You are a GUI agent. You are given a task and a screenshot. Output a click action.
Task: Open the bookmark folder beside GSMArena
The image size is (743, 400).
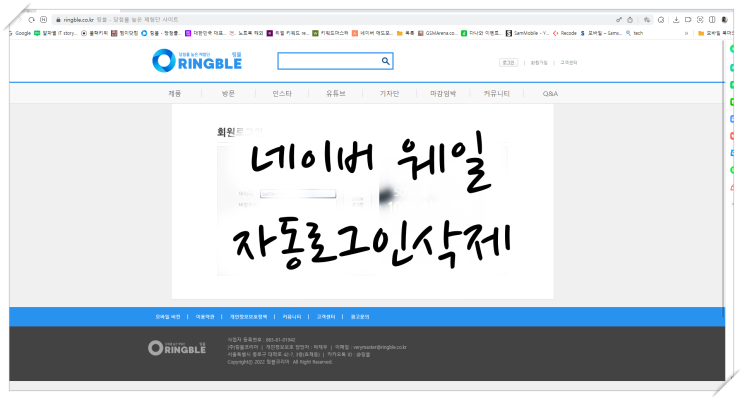click(x=406, y=33)
